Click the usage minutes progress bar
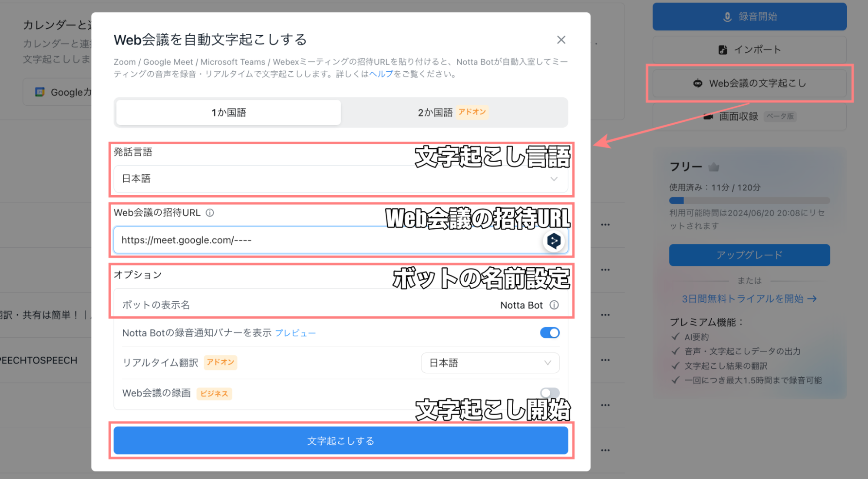 tap(749, 201)
